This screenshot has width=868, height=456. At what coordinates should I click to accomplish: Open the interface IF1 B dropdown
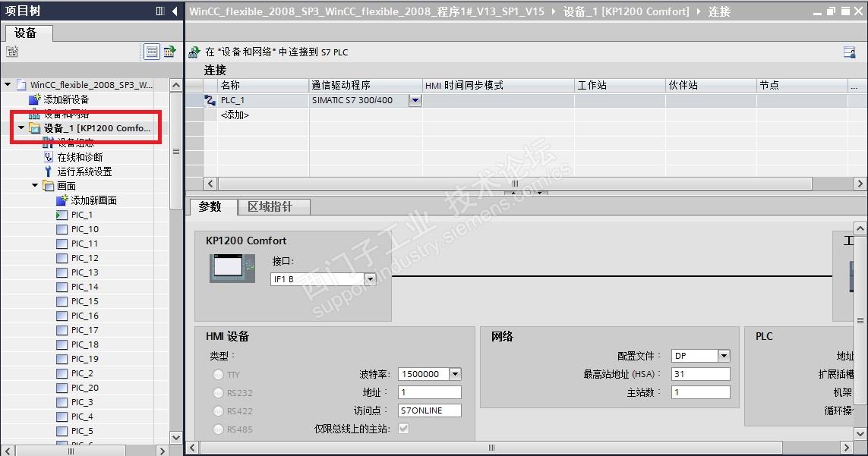[370, 279]
